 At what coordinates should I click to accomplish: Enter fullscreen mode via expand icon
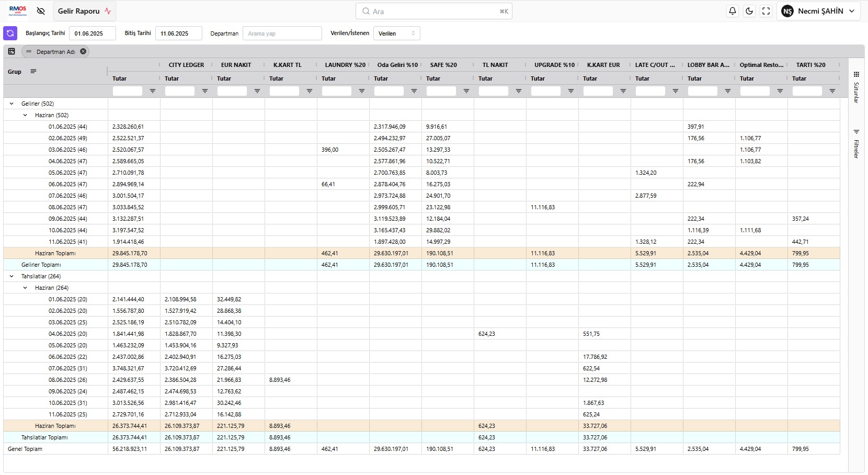[766, 11]
